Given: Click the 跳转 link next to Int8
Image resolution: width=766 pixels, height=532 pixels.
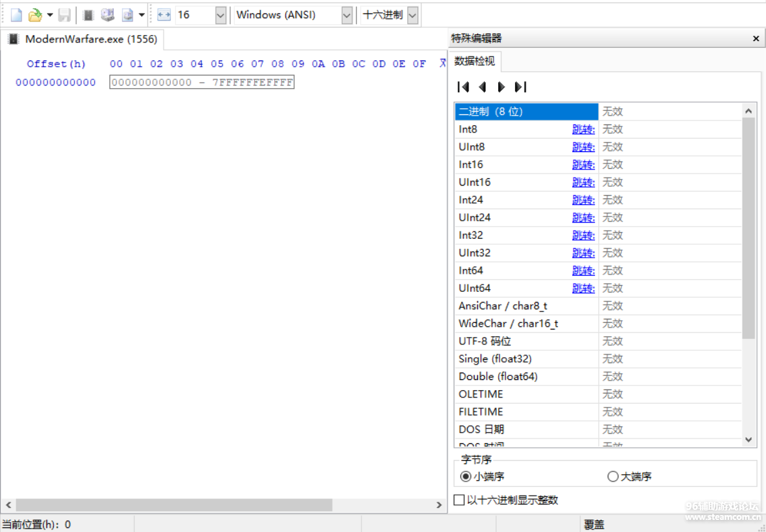Looking at the screenshot, I should [583, 129].
